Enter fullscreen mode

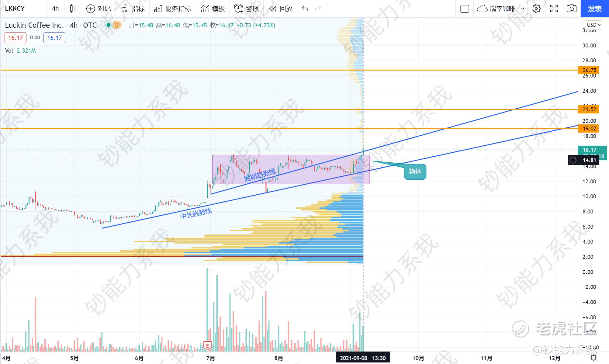click(x=554, y=9)
